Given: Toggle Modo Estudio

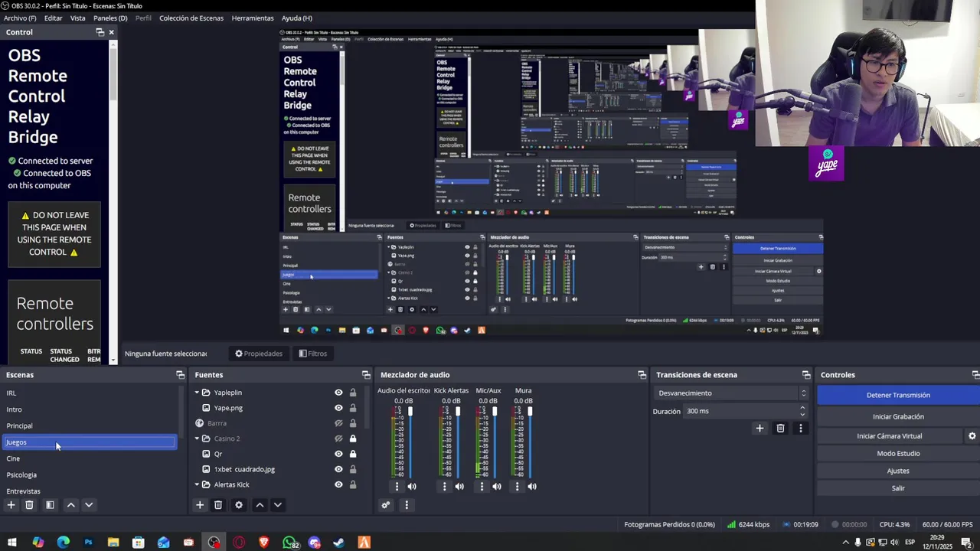Looking at the screenshot, I should coord(898,453).
